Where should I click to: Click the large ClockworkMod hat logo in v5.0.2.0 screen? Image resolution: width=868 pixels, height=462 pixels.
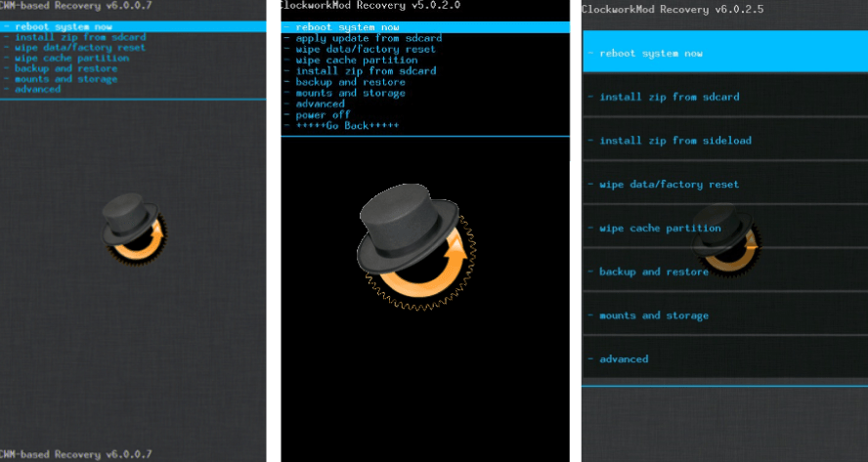coord(415,247)
